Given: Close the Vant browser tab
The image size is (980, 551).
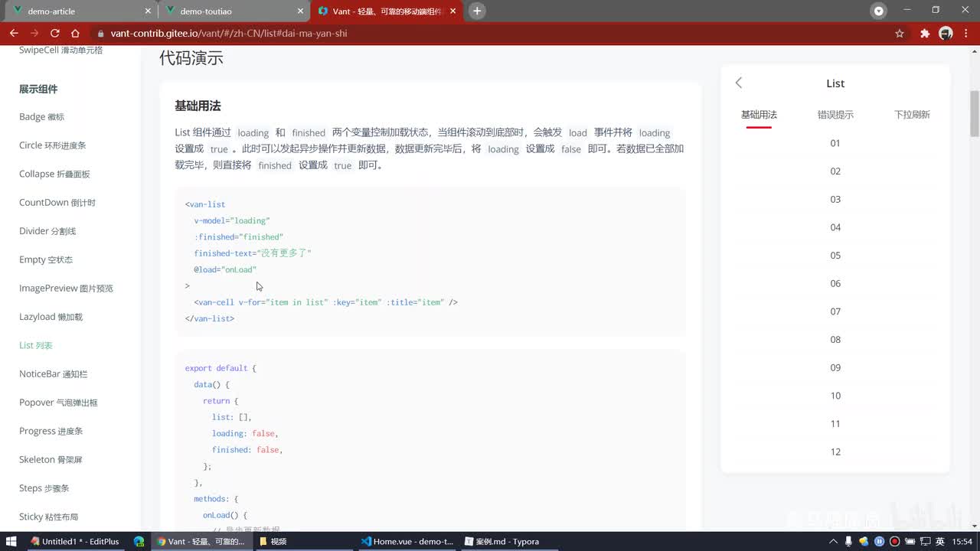Looking at the screenshot, I should (x=453, y=11).
